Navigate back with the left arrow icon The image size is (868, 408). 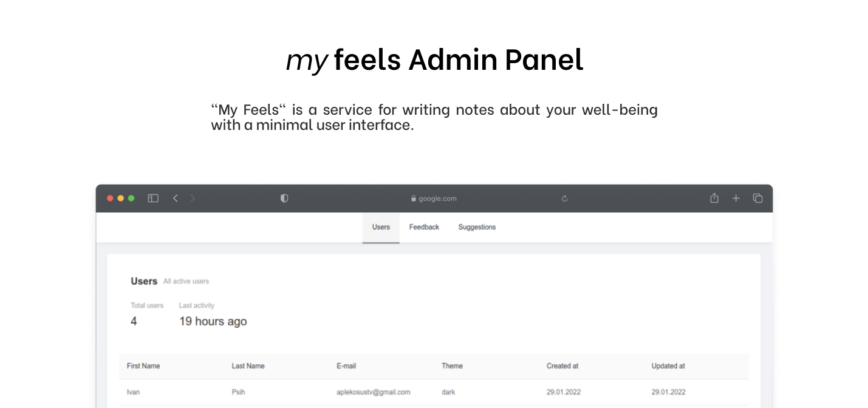[176, 198]
